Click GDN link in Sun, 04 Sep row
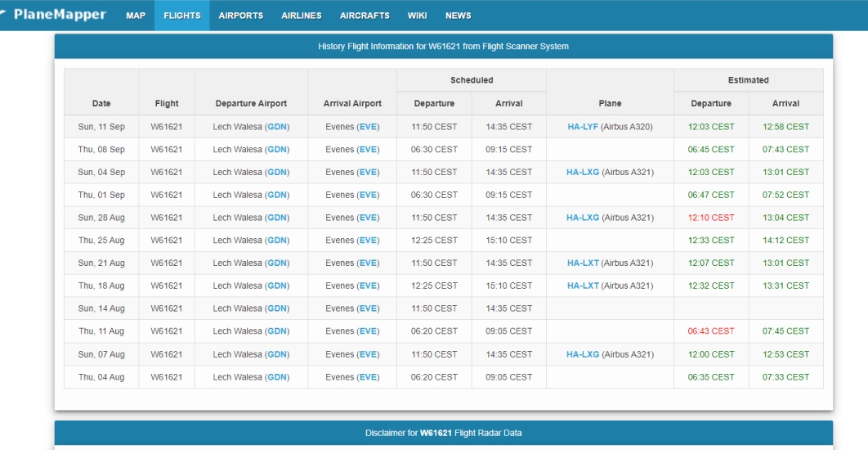This screenshot has width=868, height=450. [277, 173]
